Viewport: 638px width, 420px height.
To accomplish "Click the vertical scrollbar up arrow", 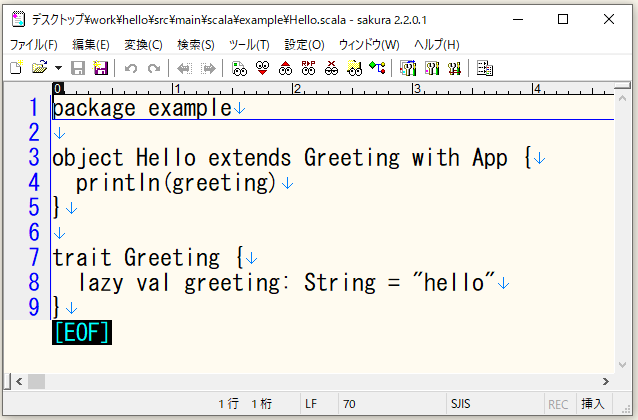I will (622, 98).
